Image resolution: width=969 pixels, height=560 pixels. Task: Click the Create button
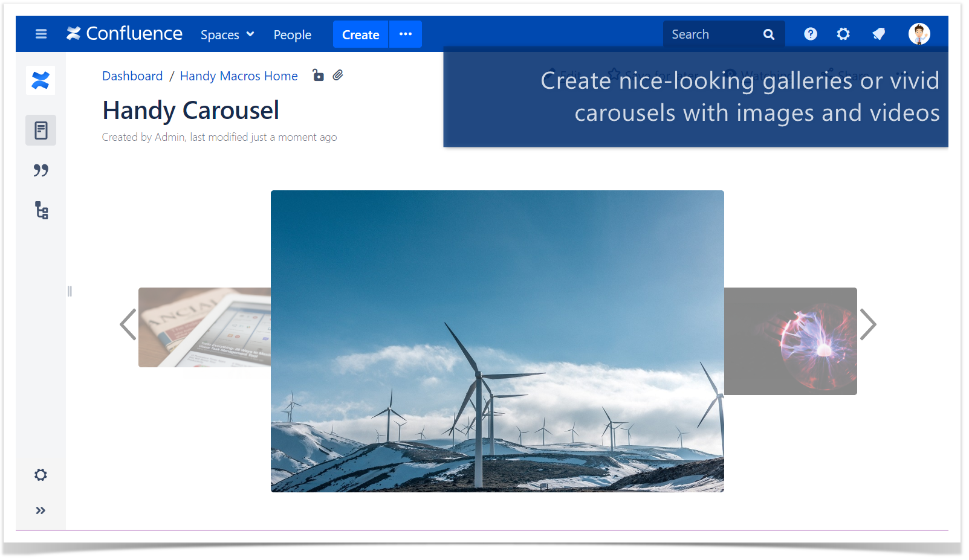click(x=361, y=34)
